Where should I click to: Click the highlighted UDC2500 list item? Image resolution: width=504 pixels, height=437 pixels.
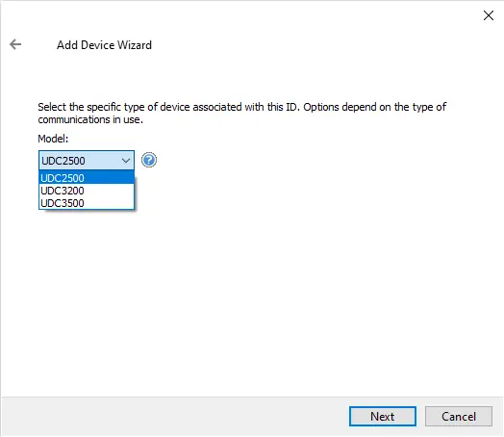tap(87, 178)
